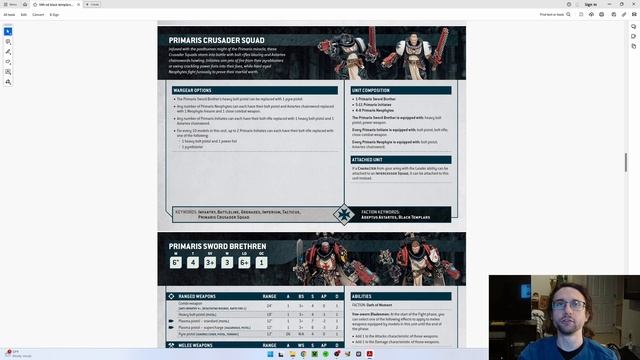
Task: Click the 6+ leadership stat box
Action: coord(244,262)
